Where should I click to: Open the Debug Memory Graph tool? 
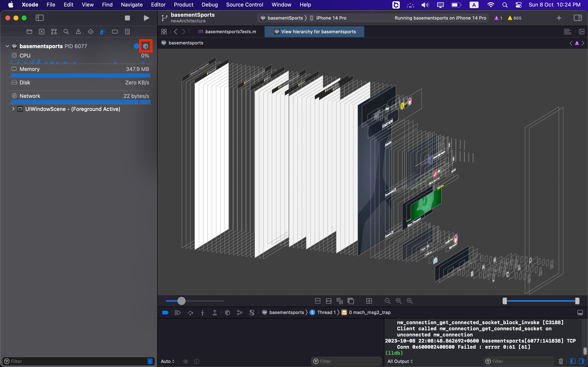pos(239,313)
